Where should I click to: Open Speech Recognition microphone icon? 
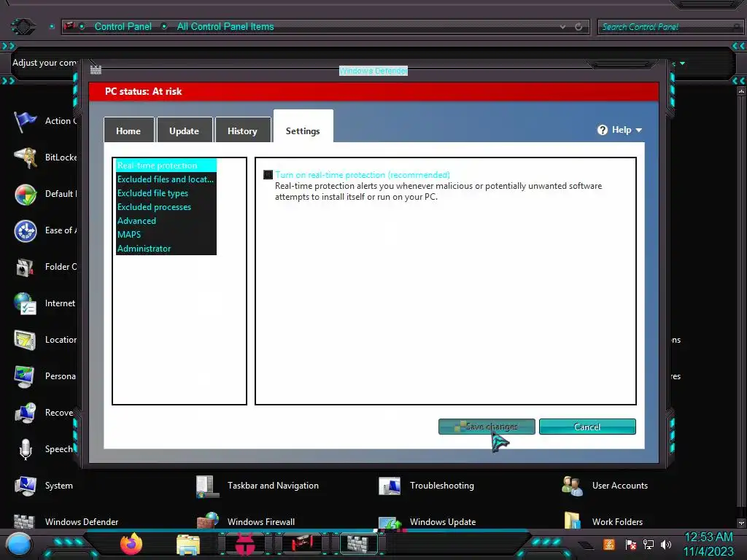coord(25,449)
